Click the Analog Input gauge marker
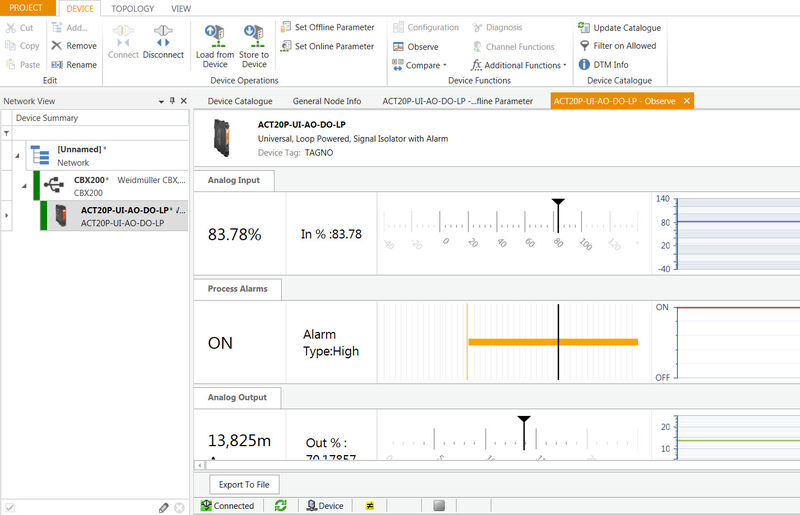Viewport: 800px width, 515px height. click(x=558, y=204)
